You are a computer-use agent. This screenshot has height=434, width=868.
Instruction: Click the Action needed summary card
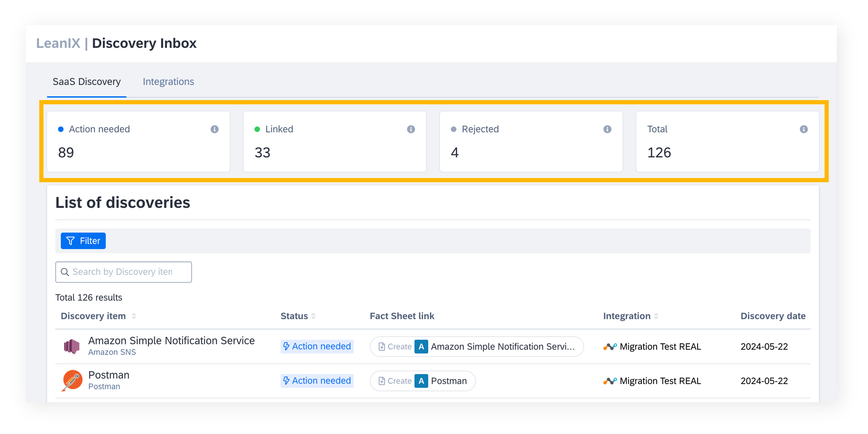click(138, 141)
